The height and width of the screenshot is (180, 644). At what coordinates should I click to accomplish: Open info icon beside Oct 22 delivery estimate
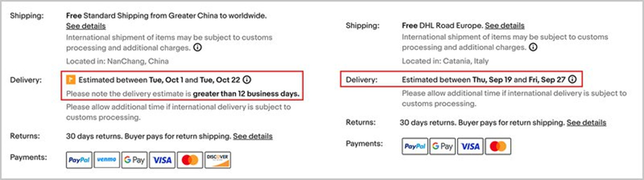coord(247,80)
